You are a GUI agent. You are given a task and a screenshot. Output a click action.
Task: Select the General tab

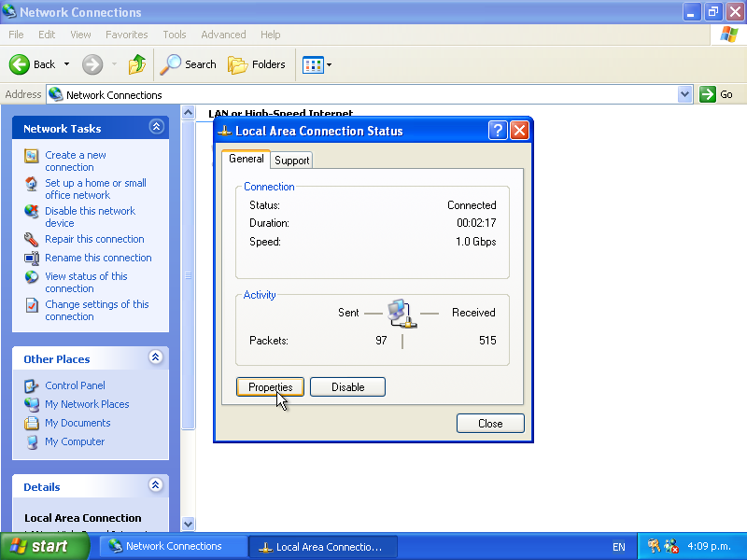pyautogui.click(x=247, y=159)
